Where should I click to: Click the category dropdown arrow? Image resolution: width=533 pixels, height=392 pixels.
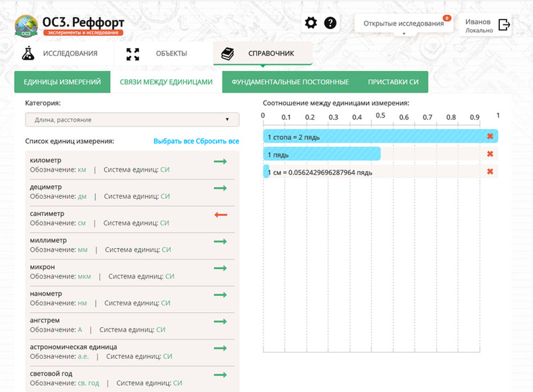(227, 120)
